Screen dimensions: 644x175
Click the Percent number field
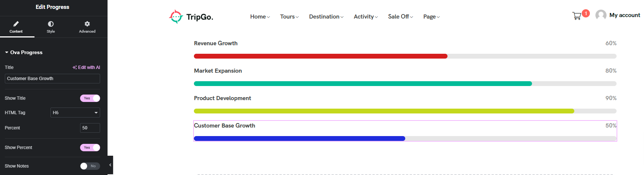[90, 128]
